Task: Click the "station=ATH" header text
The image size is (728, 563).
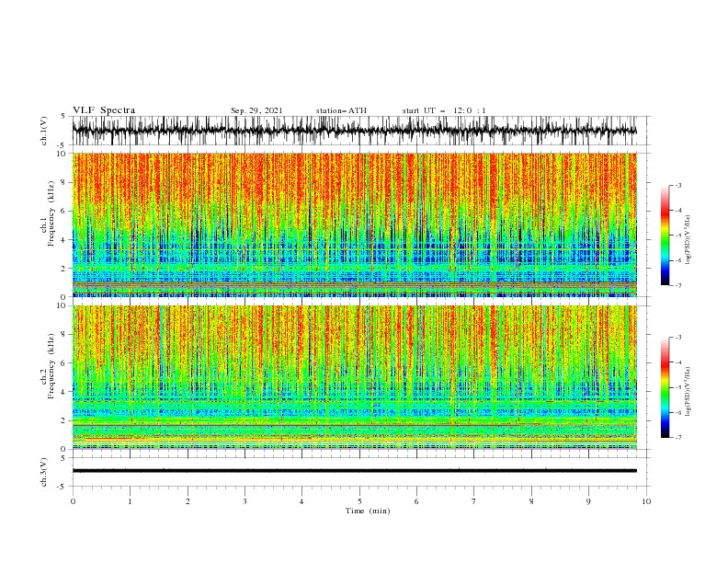Action: (341, 110)
